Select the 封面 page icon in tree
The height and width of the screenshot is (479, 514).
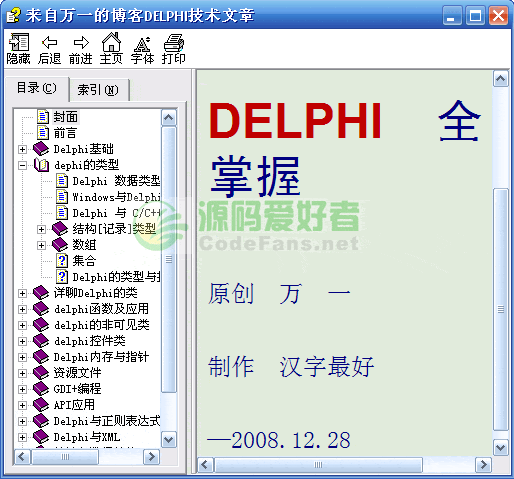click(43, 117)
